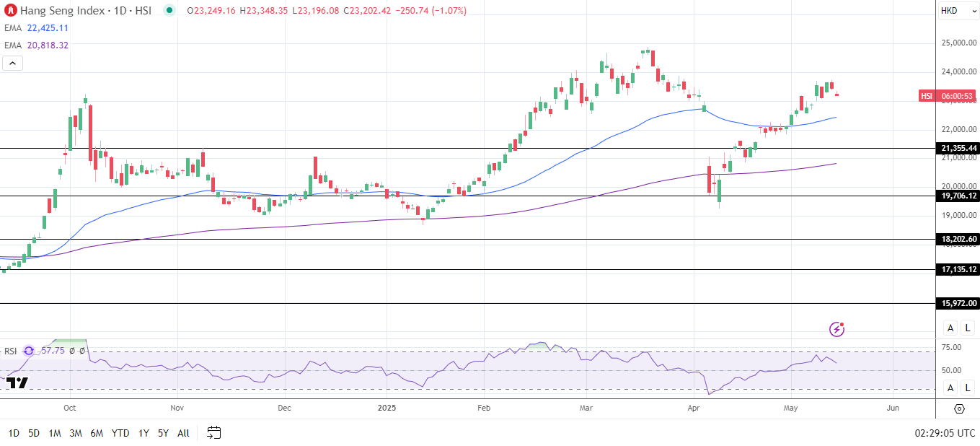Click the low price L23,196.08 value
Viewport: 980px width, 446px height.
click(x=316, y=11)
